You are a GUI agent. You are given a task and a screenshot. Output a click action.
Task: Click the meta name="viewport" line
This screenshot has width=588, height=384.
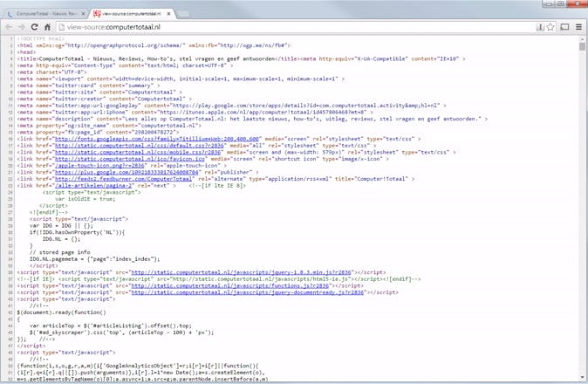tap(181, 79)
